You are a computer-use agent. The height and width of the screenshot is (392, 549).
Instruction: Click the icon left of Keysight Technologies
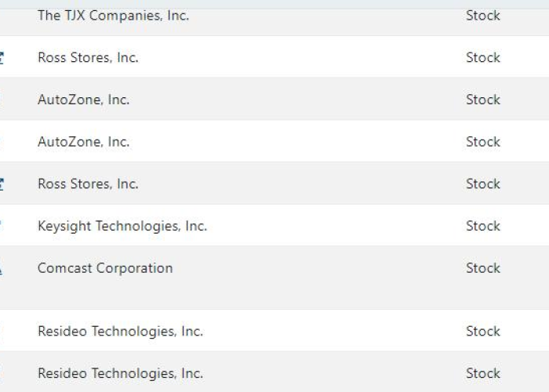click(x=1, y=226)
